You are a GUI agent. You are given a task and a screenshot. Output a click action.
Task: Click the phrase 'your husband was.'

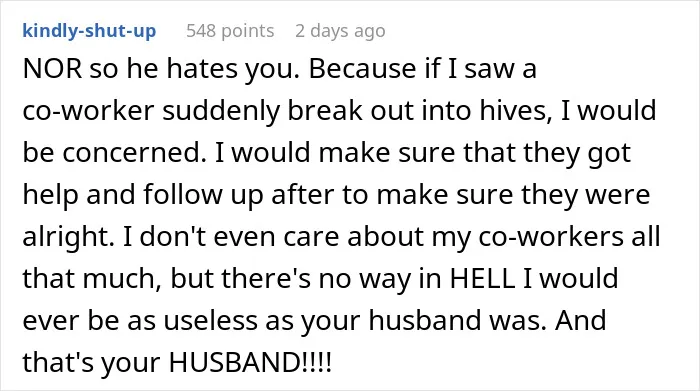tap(424, 320)
